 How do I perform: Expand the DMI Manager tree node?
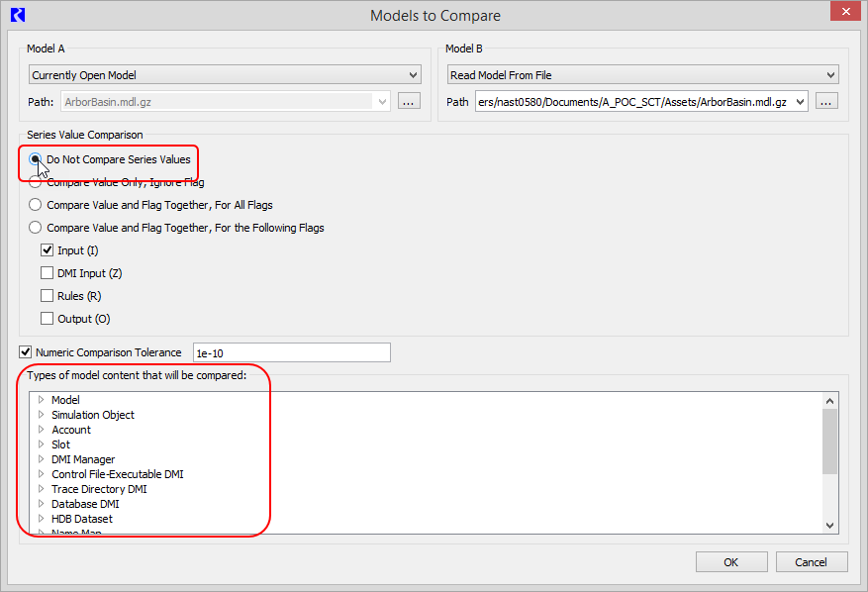click(x=42, y=459)
